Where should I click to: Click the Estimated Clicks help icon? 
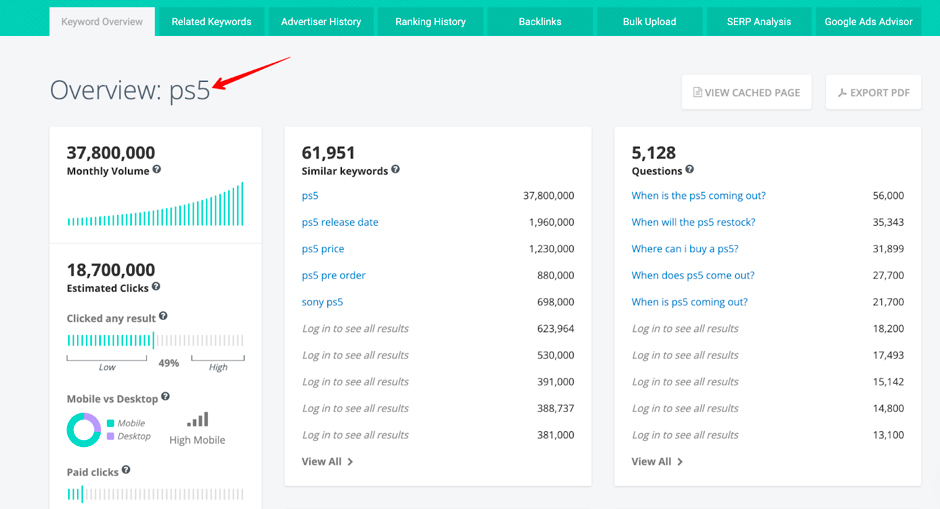point(156,287)
